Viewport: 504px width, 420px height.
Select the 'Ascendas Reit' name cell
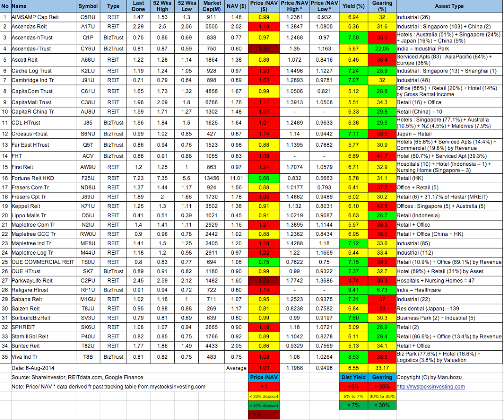[x=43, y=27]
